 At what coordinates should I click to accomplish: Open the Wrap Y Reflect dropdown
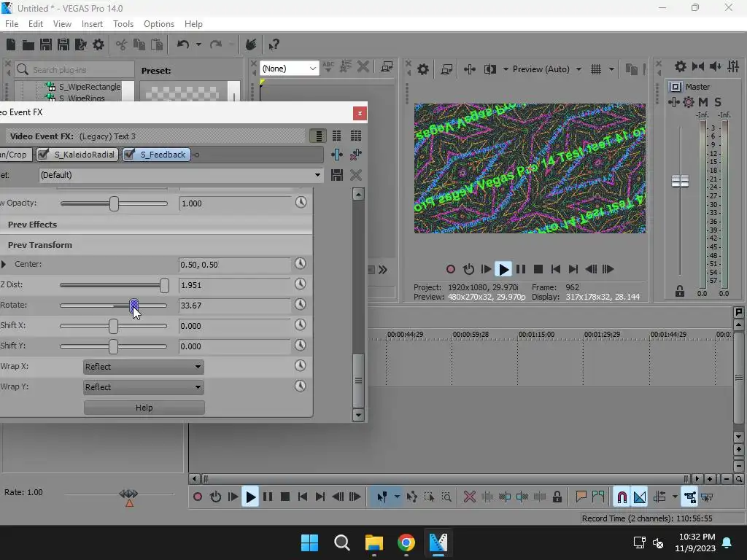[144, 387]
